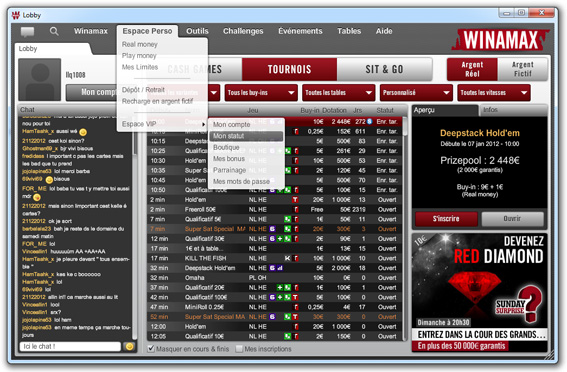Click the red T icon in the Hold'em 2 min row
The width and height of the screenshot is (567, 372).
(x=295, y=200)
